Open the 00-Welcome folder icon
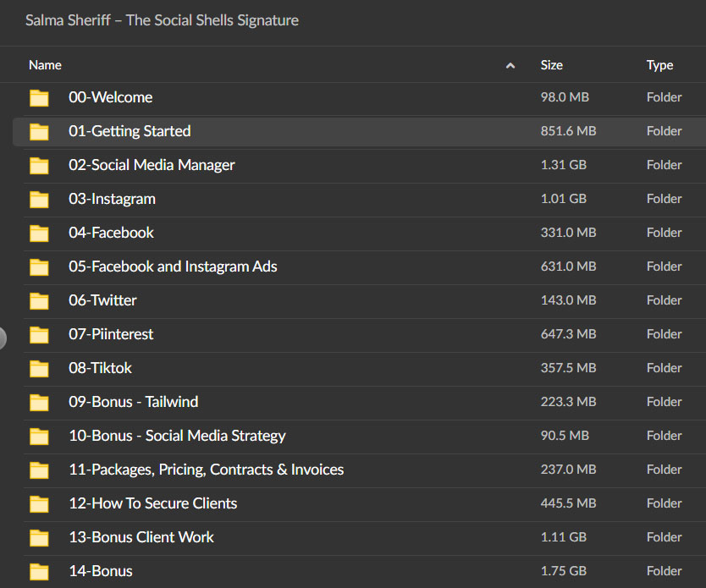706x588 pixels. coord(39,97)
